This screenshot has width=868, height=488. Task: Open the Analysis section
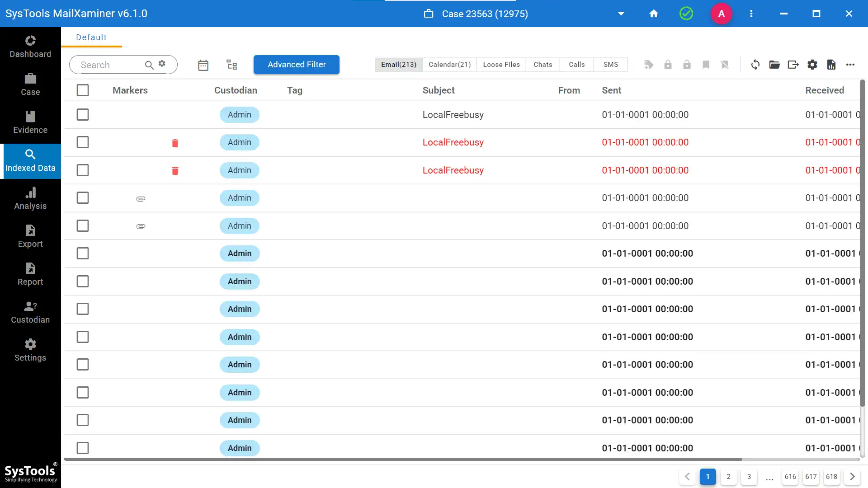coord(30,199)
